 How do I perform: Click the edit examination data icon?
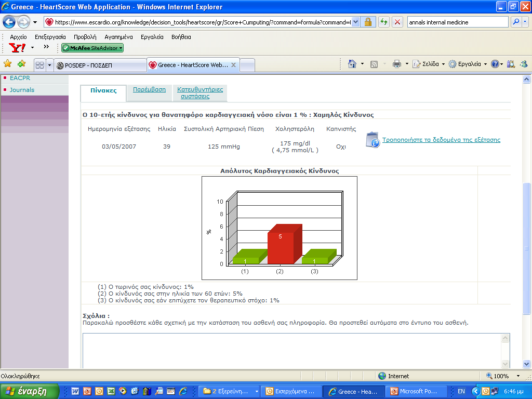click(x=373, y=140)
